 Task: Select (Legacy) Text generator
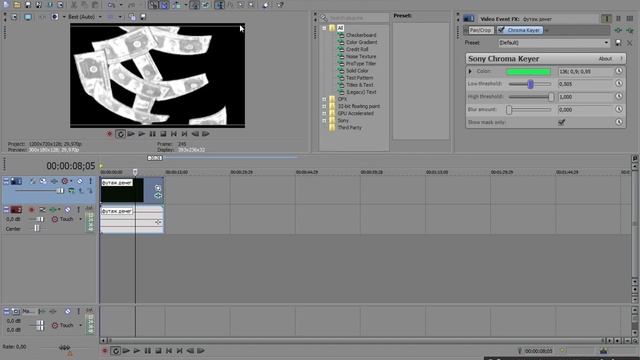tap(361, 92)
